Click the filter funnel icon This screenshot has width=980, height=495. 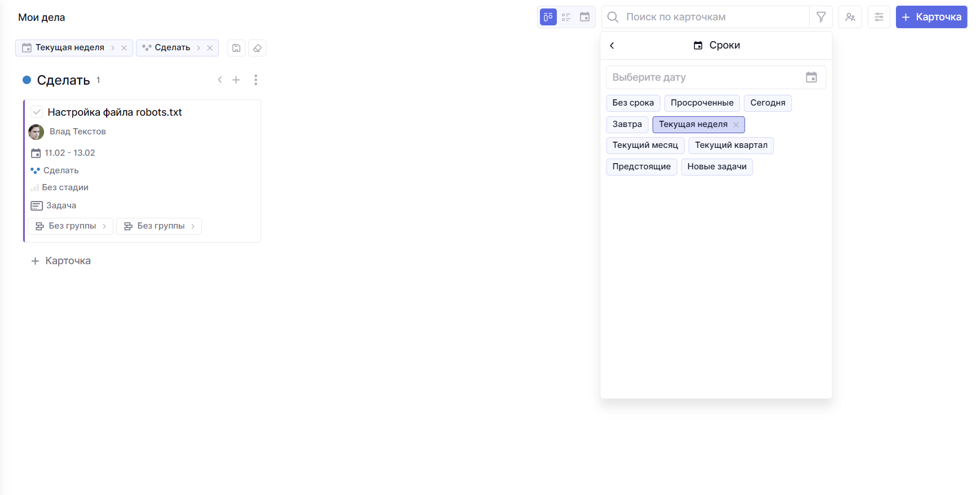(821, 17)
